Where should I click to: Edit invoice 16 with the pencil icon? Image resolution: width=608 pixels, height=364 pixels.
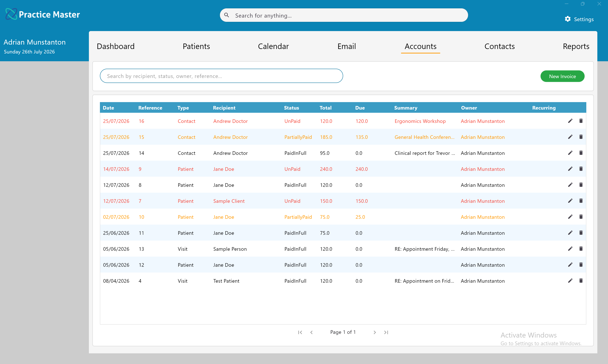(x=570, y=121)
